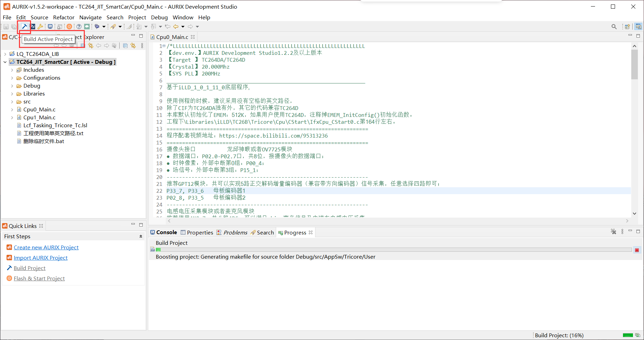Switch to the Console tab
The image size is (644, 340).
[x=163, y=232]
